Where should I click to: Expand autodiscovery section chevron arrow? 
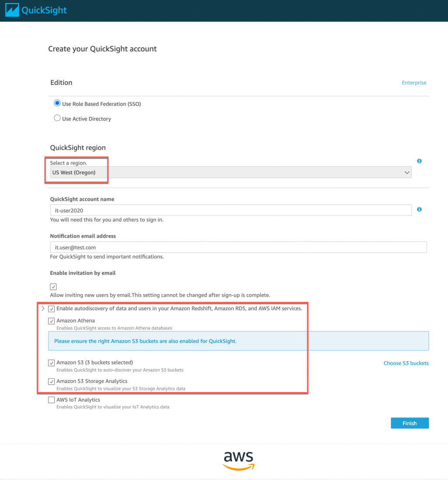point(43,308)
